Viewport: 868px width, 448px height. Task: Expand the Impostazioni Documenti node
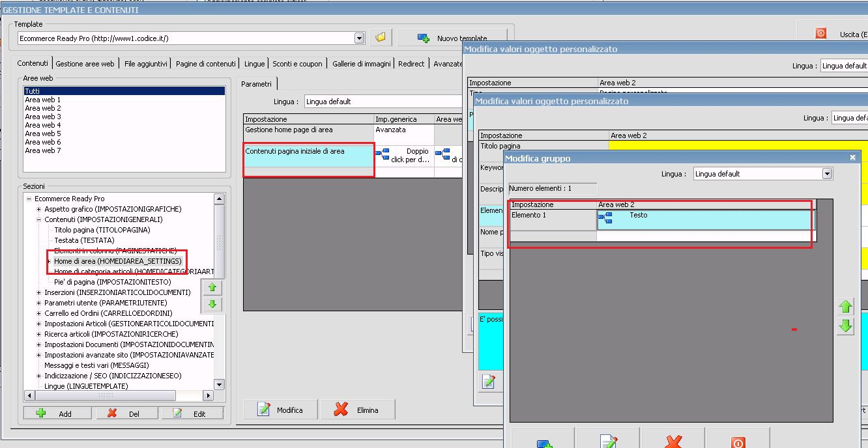click(x=39, y=344)
